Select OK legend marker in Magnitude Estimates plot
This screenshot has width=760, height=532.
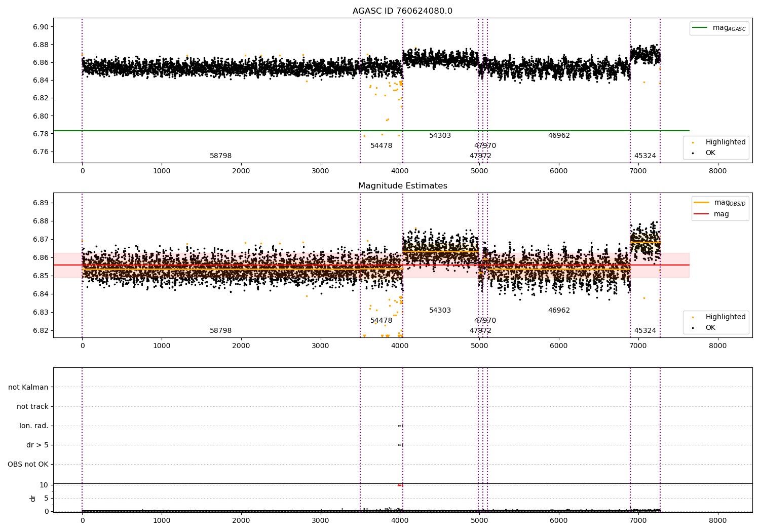click(693, 328)
